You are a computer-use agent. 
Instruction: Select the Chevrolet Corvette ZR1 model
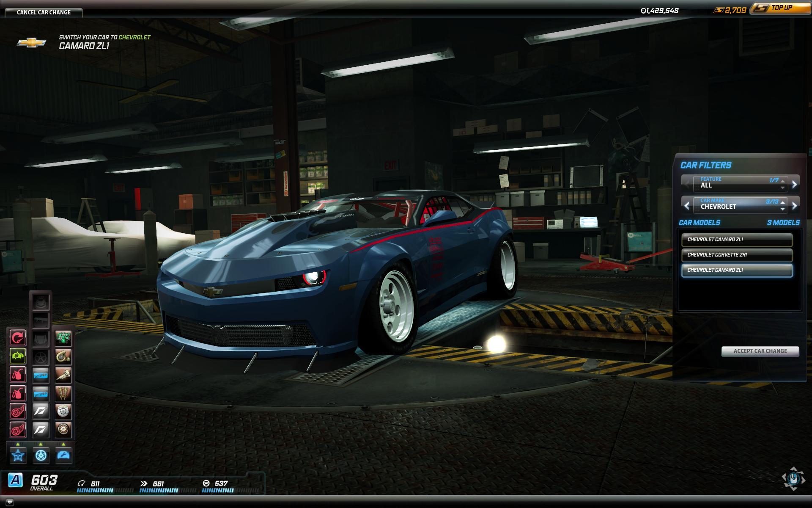737,255
